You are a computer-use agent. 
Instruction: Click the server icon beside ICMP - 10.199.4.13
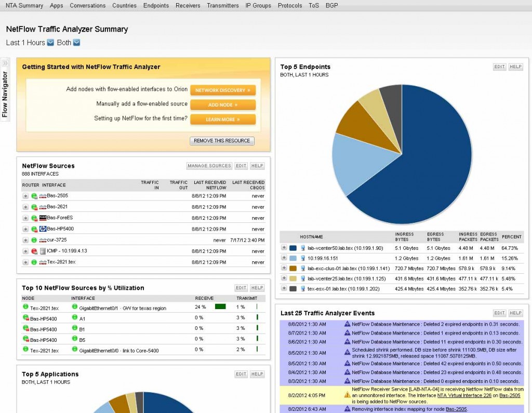42,250
